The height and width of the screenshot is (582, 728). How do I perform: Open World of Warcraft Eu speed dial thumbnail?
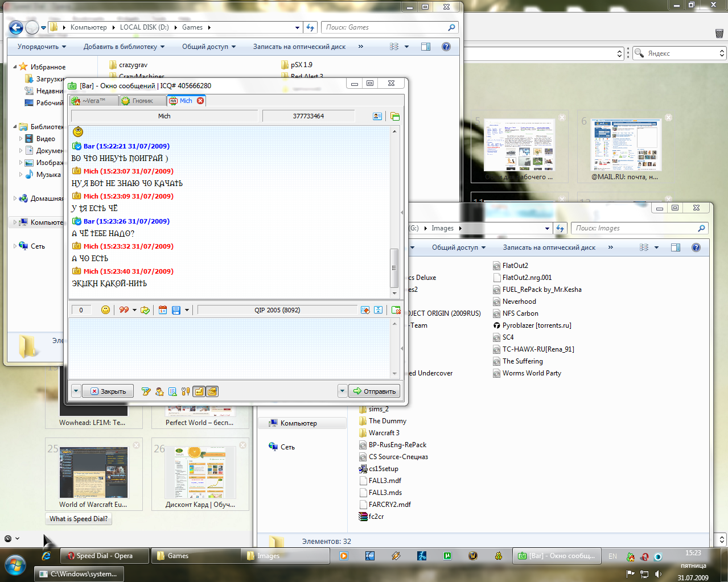point(94,473)
